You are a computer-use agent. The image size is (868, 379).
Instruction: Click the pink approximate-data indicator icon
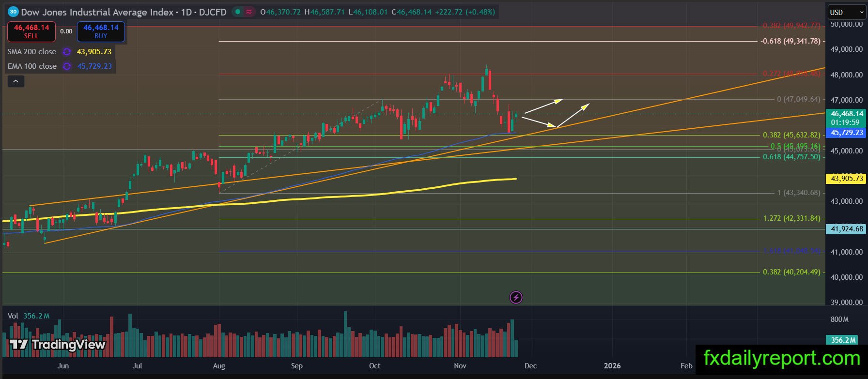(249, 12)
